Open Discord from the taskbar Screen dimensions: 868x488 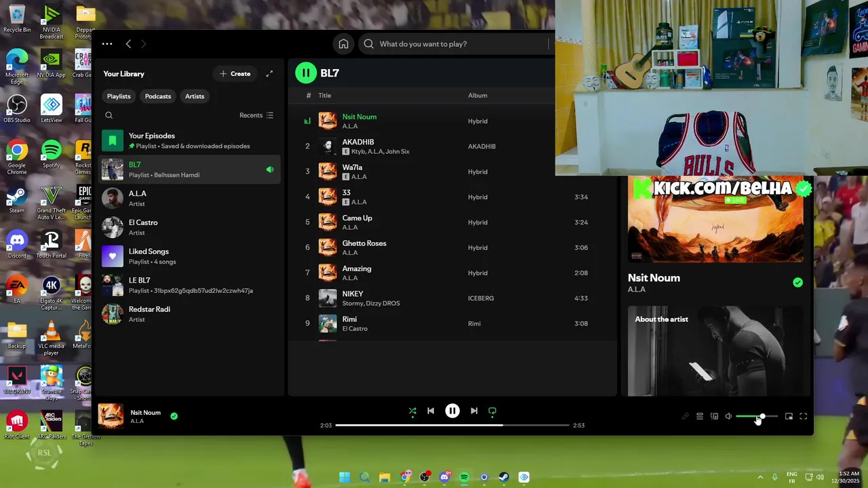pyautogui.click(x=444, y=477)
